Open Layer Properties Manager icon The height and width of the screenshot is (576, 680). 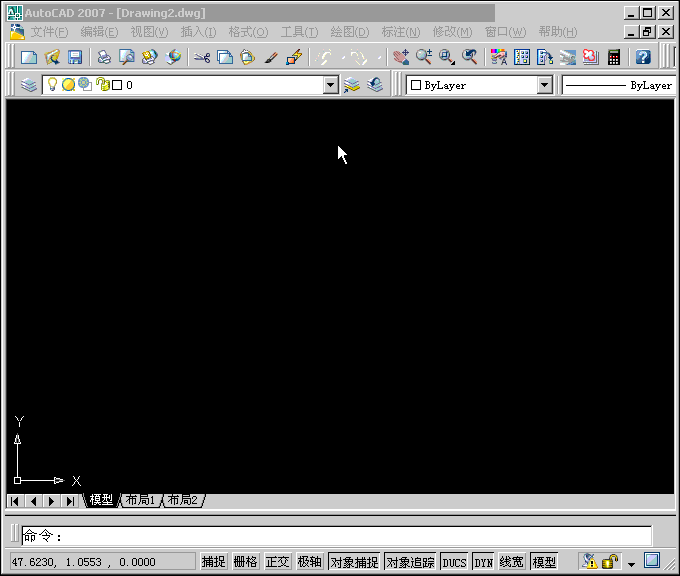pos(29,85)
